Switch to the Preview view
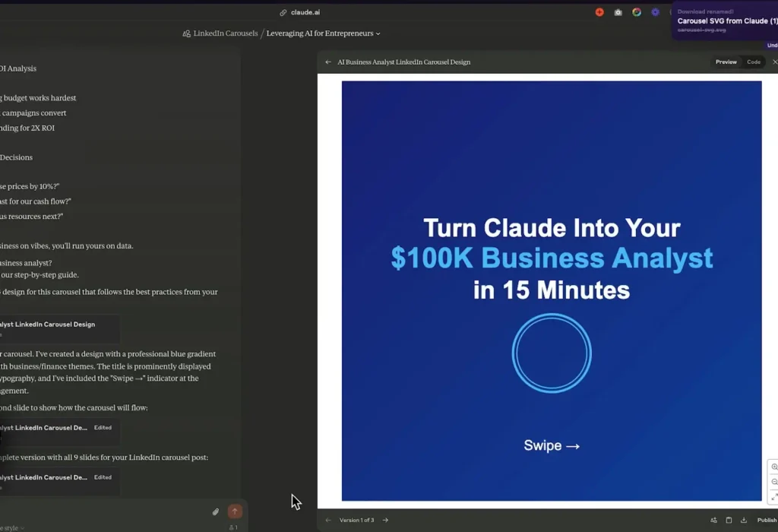 (726, 62)
